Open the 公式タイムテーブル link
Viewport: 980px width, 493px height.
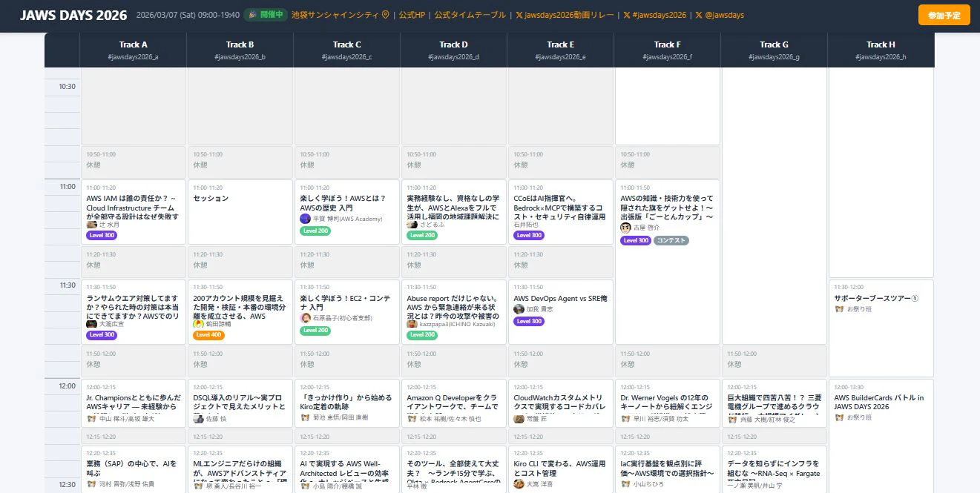(470, 15)
